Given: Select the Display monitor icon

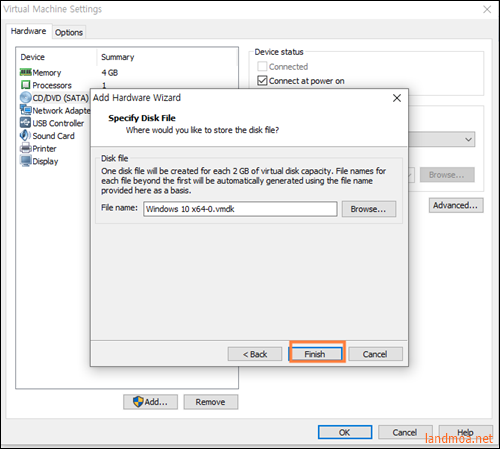Looking at the screenshot, I should point(26,161).
